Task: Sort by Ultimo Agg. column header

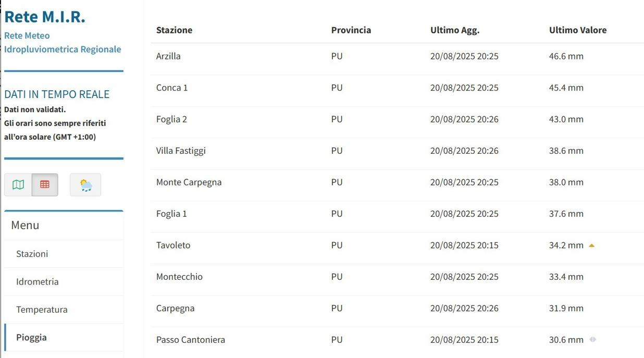Action: click(455, 30)
